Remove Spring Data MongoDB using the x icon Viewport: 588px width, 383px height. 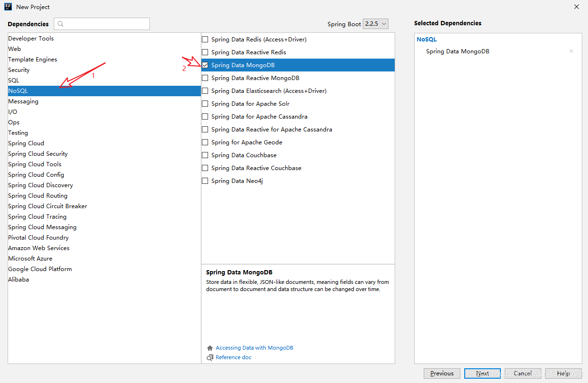[x=571, y=51]
